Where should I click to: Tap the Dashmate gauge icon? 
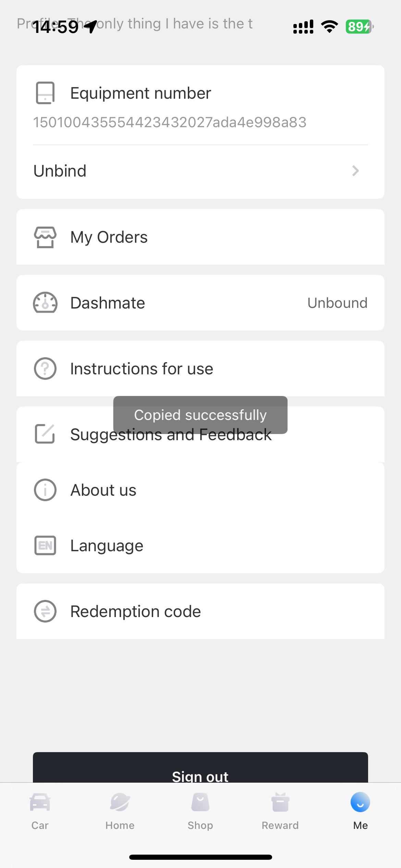click(x=45, y=303)
